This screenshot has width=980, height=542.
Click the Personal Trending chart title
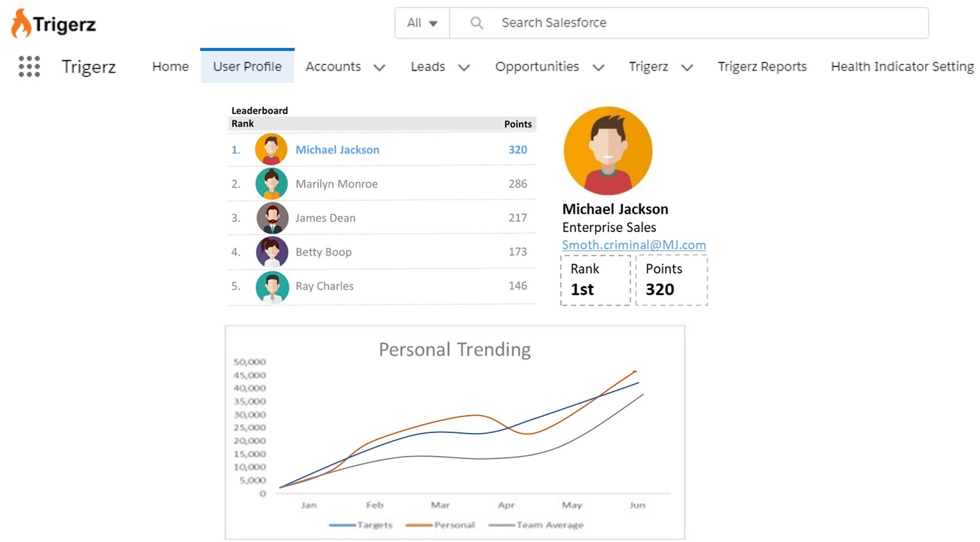click(454, 349)
